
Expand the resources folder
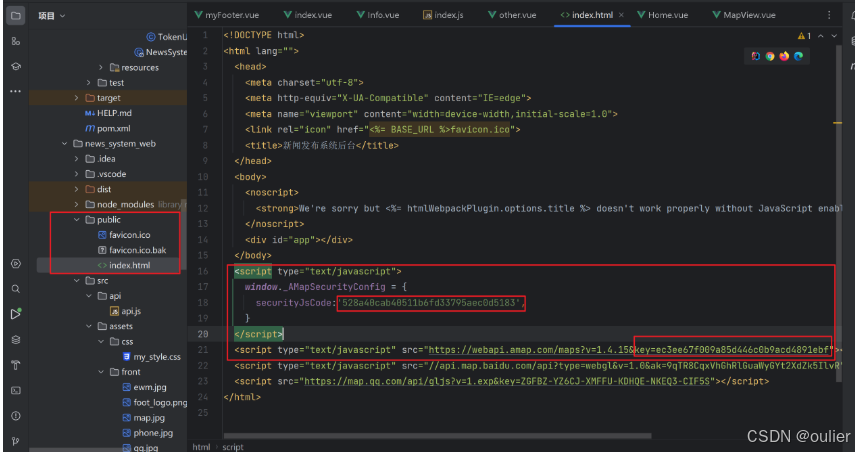(101, 68)
